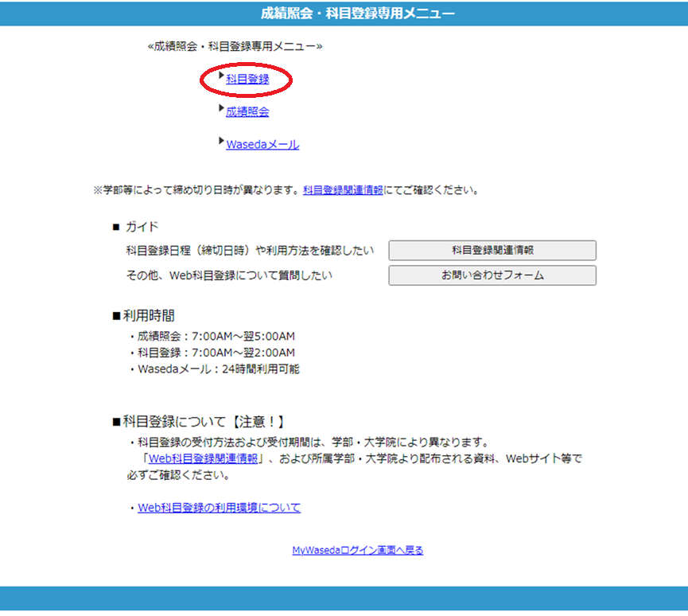
Task: Open the Wasedaメール link
Action: 262,145
